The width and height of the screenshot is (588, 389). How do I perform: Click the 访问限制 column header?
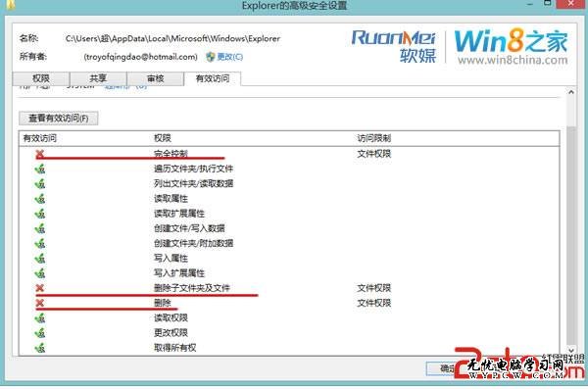click(x=374, y=138)
